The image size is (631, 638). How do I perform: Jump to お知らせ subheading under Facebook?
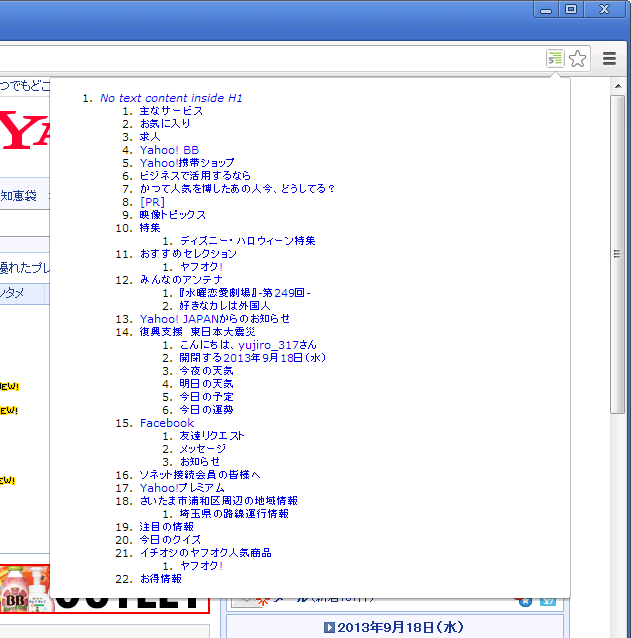pos(199,462)
